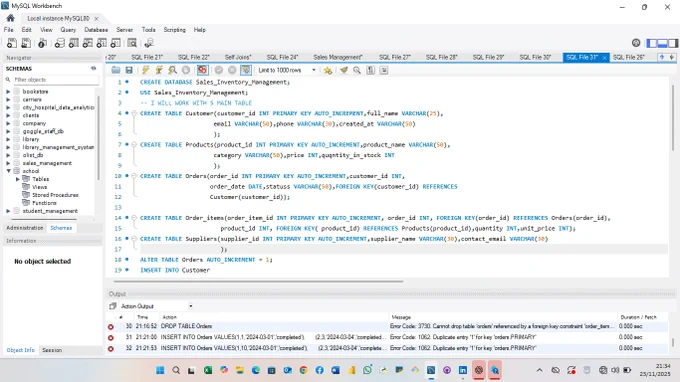
Task: Toggle the right sidebar panel visibility
Action: pyautogui.click(x=673, y=43)
